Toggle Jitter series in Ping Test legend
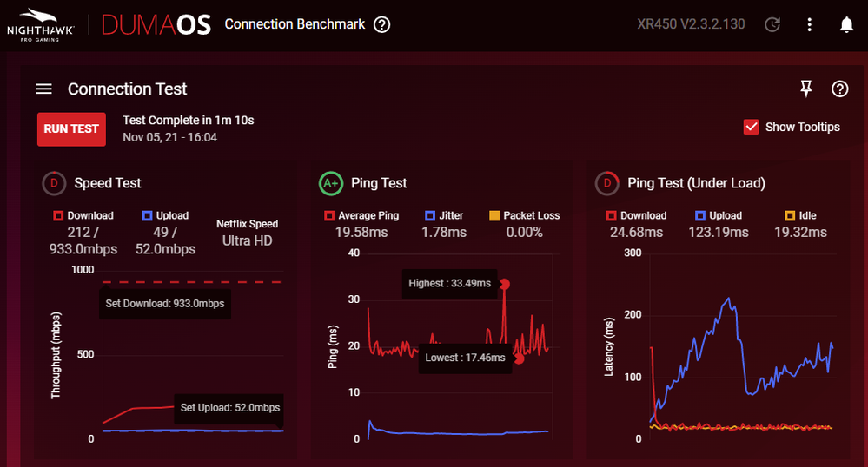This screenshot has height=467, width=868. click(430, 215)
